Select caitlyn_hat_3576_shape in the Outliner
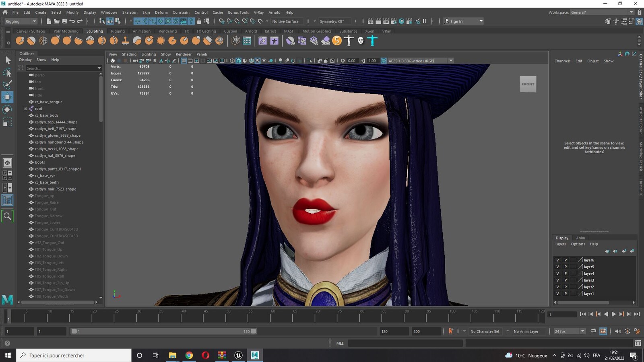Image resolution: width=644 pixels, height=362 pixels. click(55, 156)
